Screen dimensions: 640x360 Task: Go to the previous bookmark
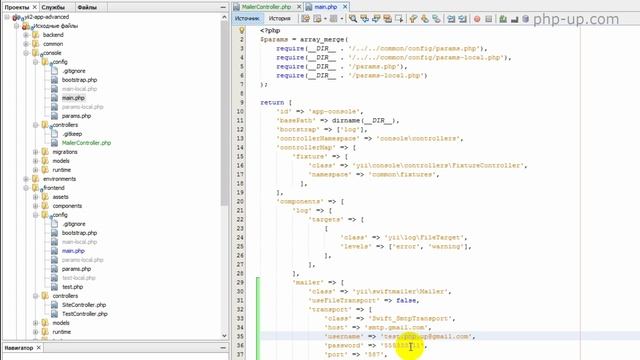(x=413, y=19)
